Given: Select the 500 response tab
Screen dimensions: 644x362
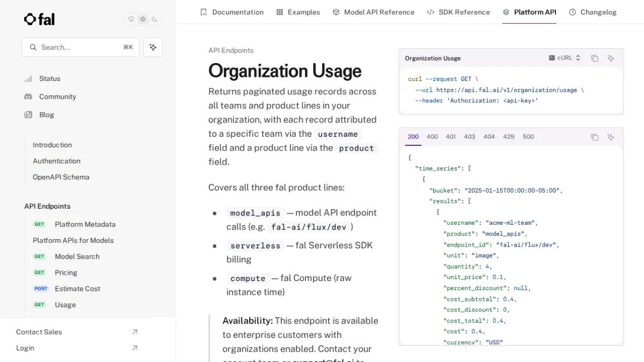Looking at the screenshot, I should click(x=529, y=137).
